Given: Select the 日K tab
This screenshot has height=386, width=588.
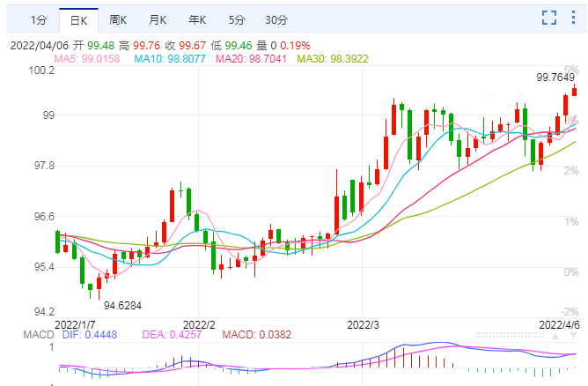Looking at the screenshot, I should (x=78, y=20).
